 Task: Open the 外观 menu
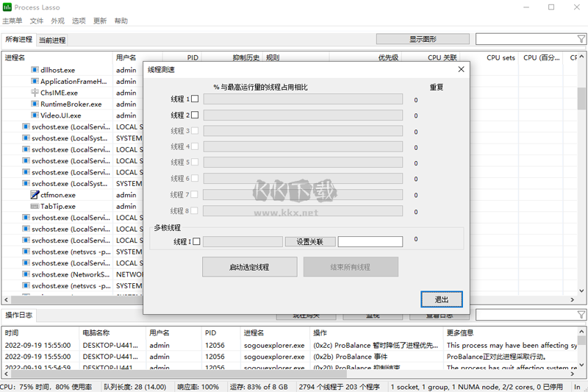click(x=57, y=21)
